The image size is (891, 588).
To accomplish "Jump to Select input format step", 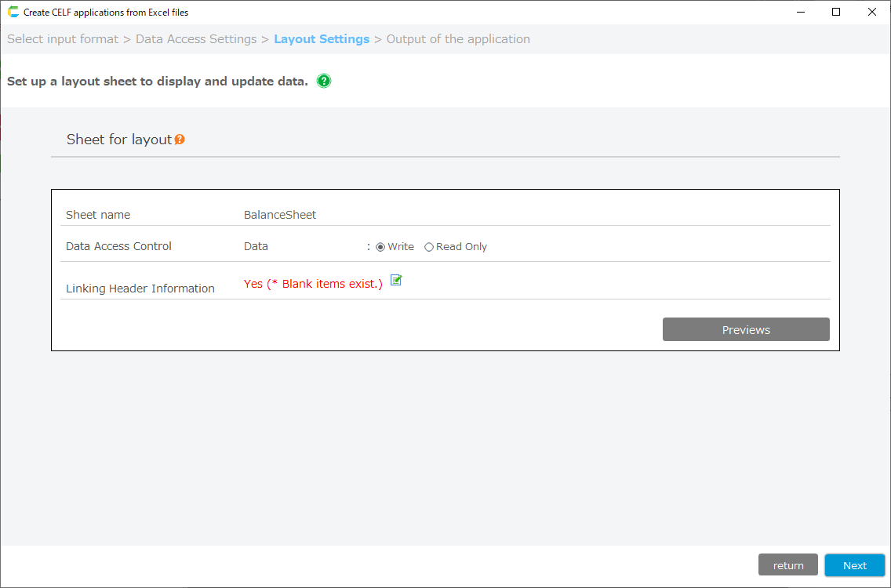I will [63, 39].
